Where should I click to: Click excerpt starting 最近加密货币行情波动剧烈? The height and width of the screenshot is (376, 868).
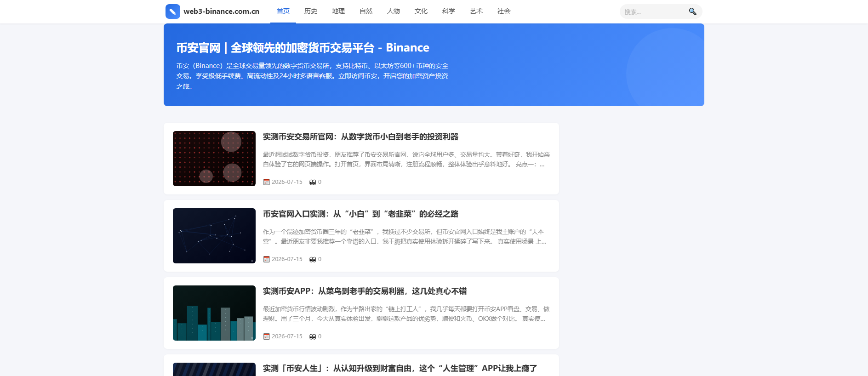(x=406, y=314)
